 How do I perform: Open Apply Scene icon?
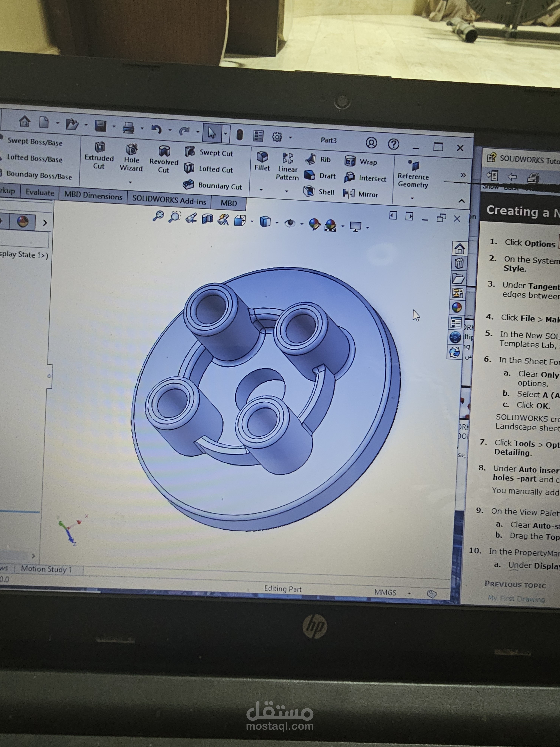[x=330, y=225]
